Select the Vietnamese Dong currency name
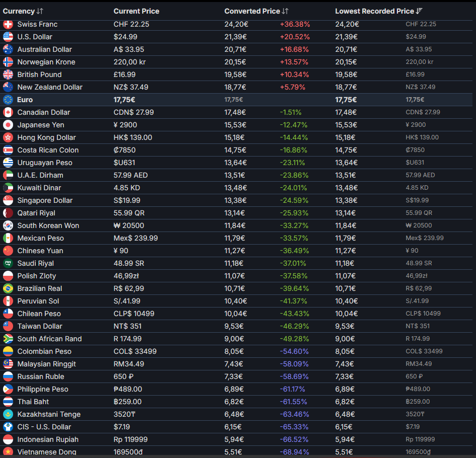Screen dimensions: 476x458 click(x=47, y=452)
